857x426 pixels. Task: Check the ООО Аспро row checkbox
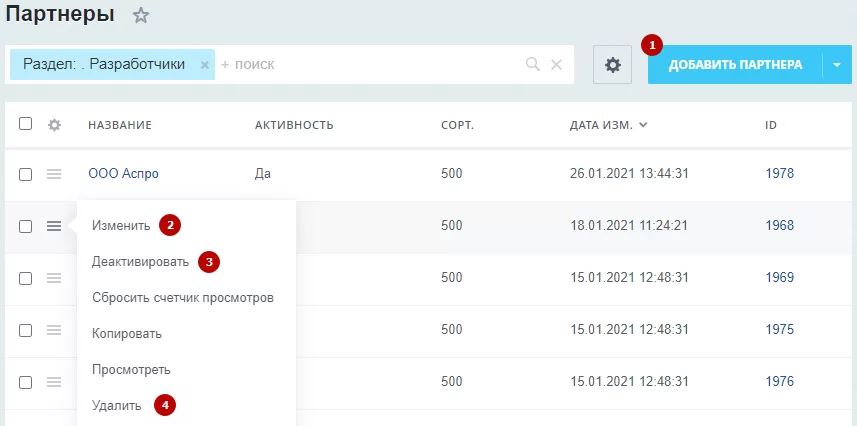(25, 174)
